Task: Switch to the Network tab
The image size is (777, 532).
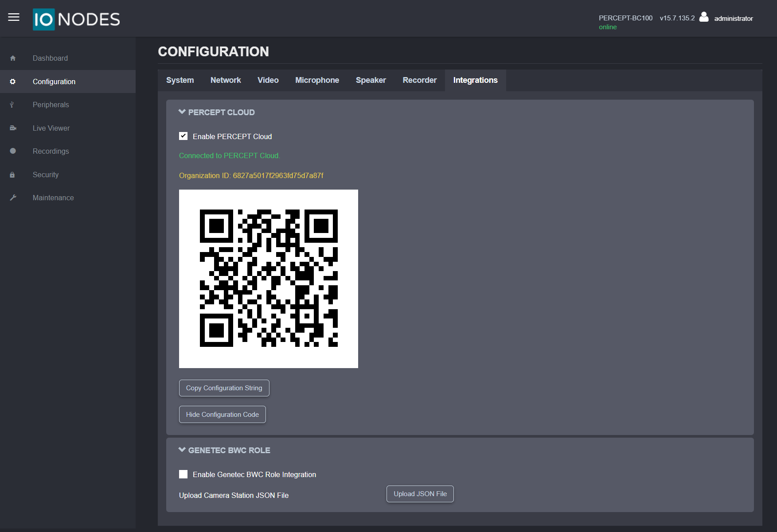Action: [x=226, y=80]
